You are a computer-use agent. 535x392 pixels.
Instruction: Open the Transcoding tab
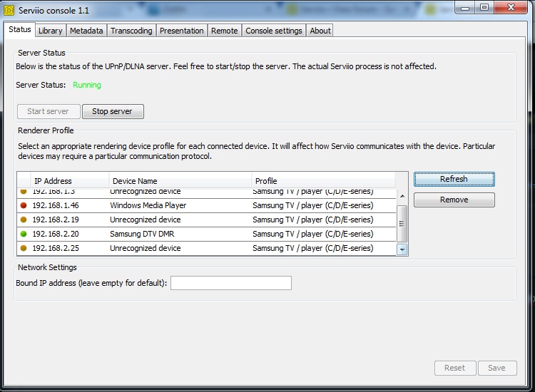click(x=131, y=31)
